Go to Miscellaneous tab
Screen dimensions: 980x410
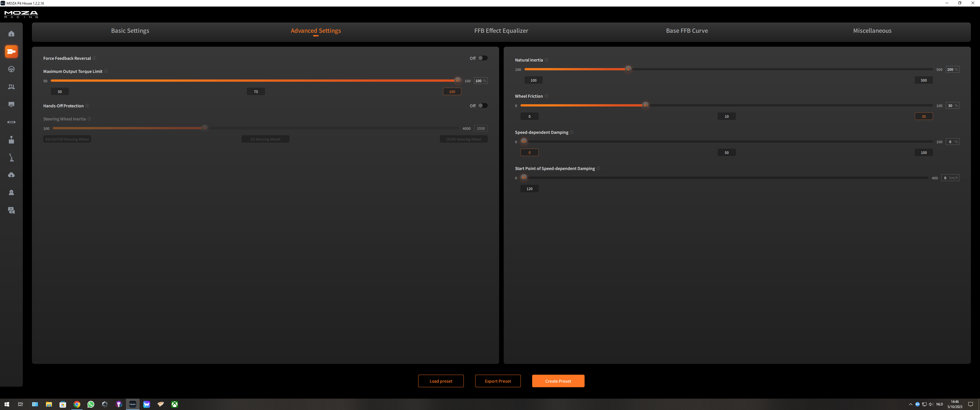[871, 31]
